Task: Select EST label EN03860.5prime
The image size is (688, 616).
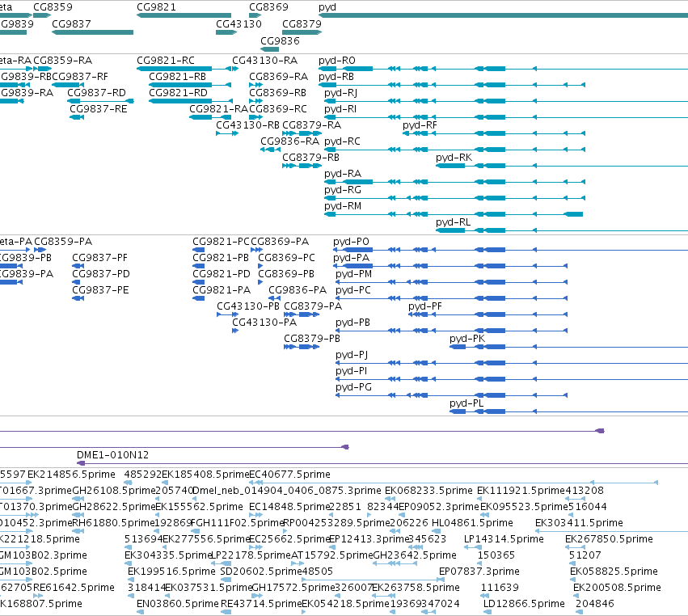Action: pos(177,604)
